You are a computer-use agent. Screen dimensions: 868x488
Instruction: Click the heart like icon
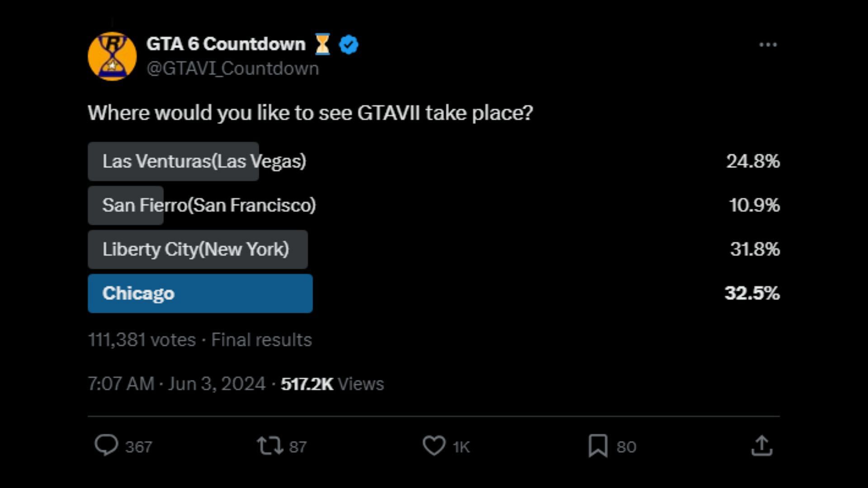tap(434, 446)
